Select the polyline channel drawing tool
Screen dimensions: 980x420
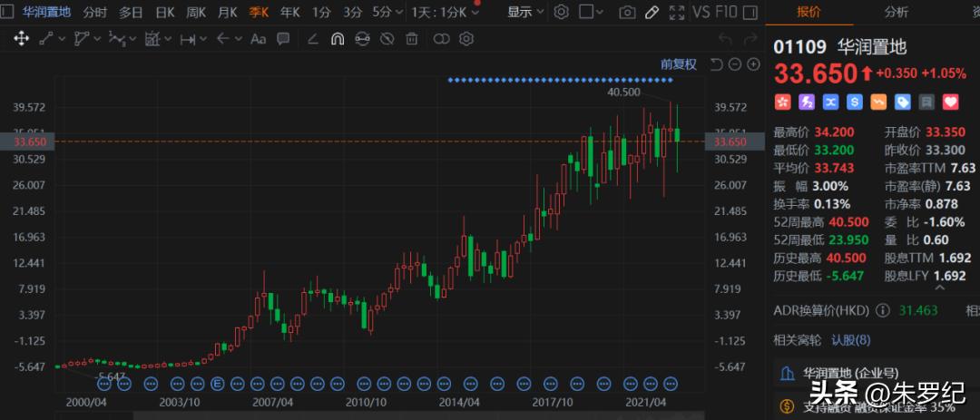pos(82,39)
